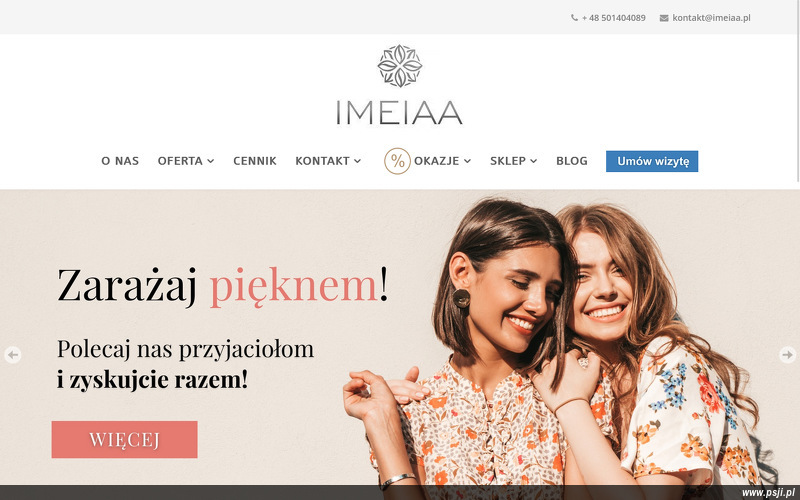This screenshot has height=500, width=800.
Task: Open the CENNIK menu item
Action: (x=255, y=161)
